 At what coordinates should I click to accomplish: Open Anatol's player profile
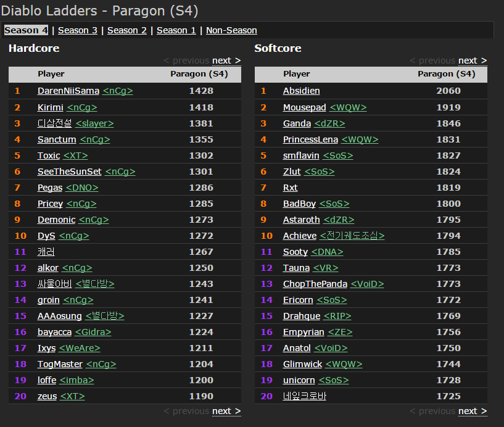297,348
